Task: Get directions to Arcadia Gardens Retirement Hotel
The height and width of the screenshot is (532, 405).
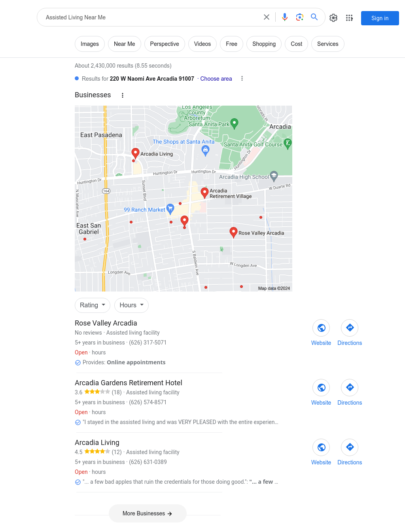Action: 350,388
